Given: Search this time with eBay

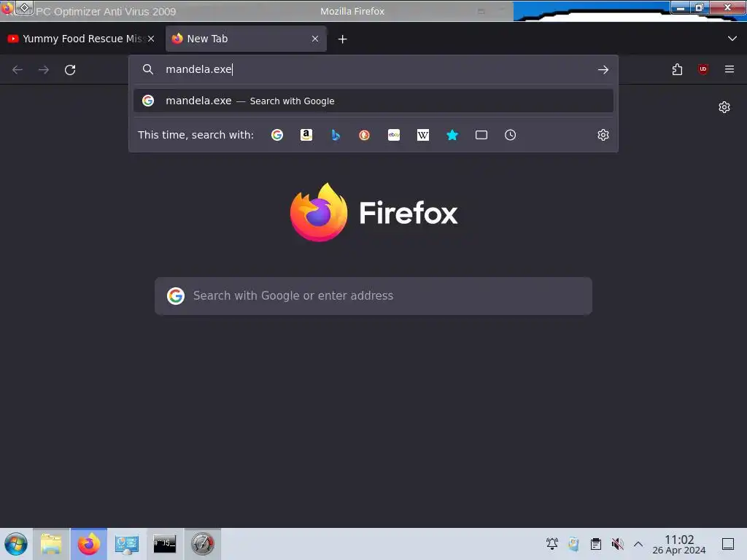Looking at the screenshot, I should click(x=393, y=135).
